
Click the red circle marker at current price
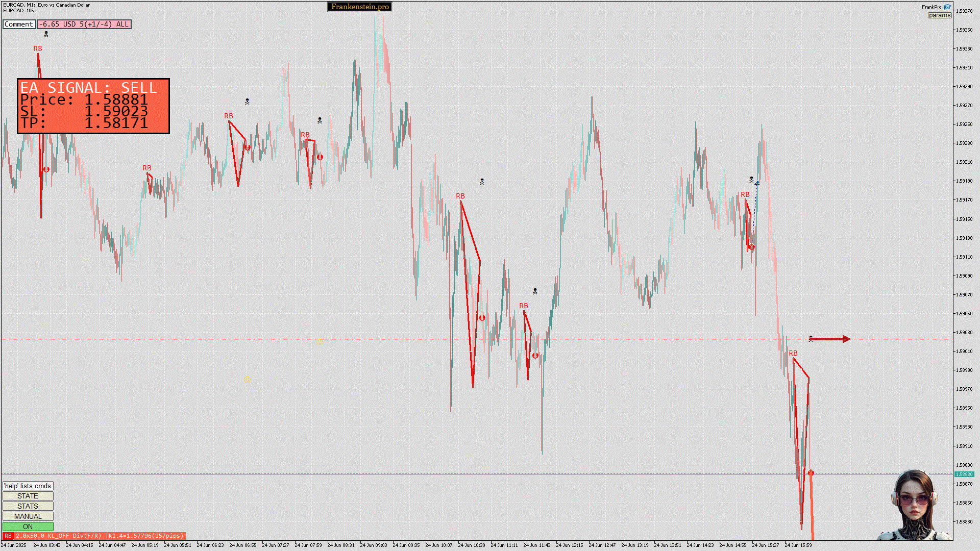tap(811, 473)
